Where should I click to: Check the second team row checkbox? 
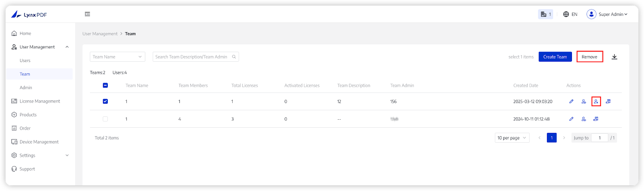coord(105,119)
